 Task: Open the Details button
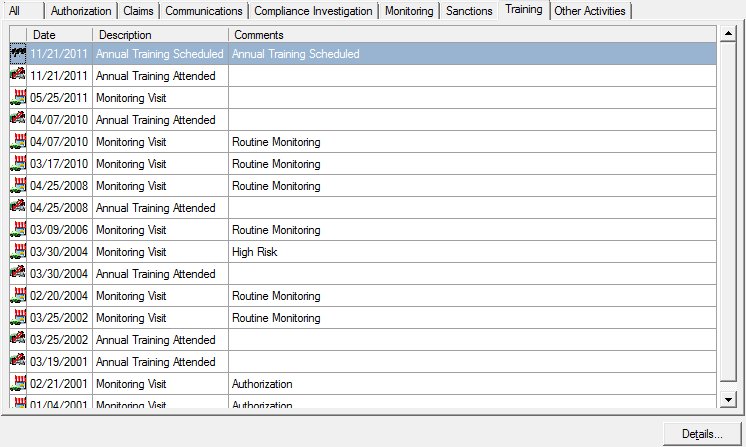tap(702, 434)
